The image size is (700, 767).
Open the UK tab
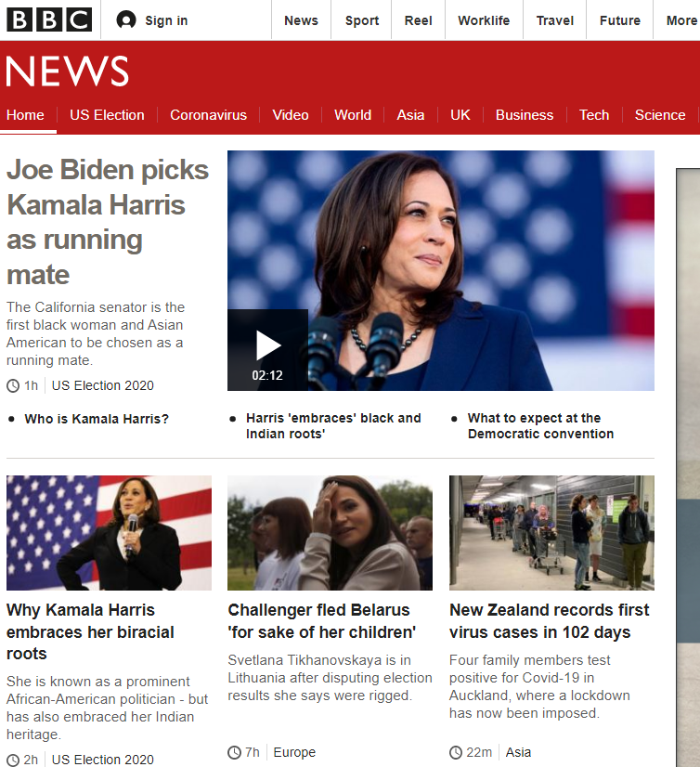[x=460, y=115]
